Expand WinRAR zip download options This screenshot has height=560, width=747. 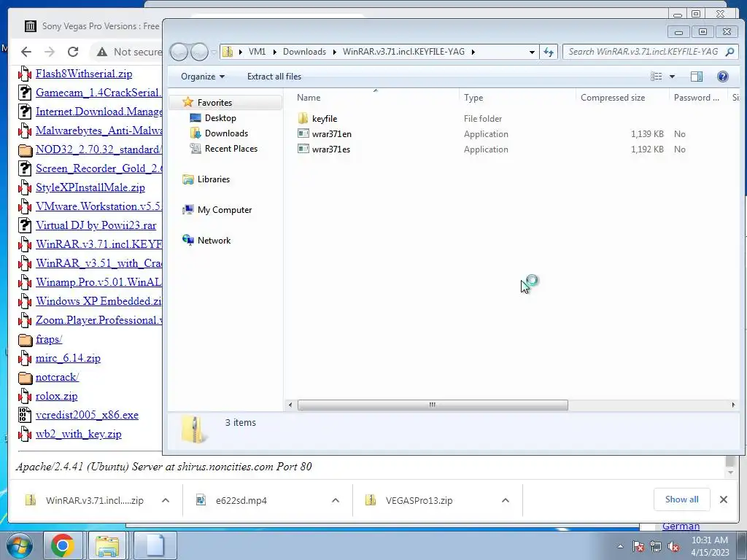[166, 500]
